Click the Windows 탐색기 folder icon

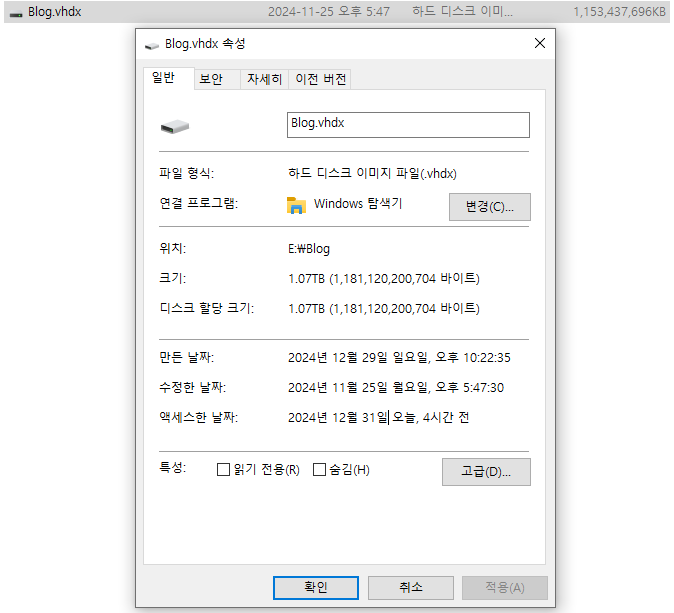click(296, 205)
